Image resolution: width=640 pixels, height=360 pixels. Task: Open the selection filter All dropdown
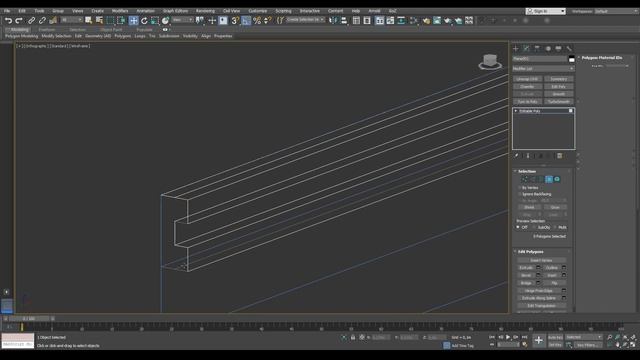coord(71,20)
